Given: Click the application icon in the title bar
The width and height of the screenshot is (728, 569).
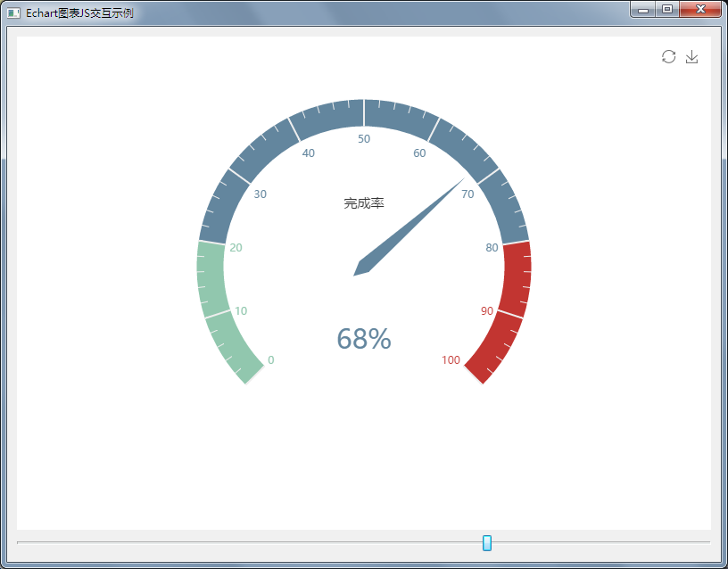Looking at the screenshot, I should pos(13,12).
